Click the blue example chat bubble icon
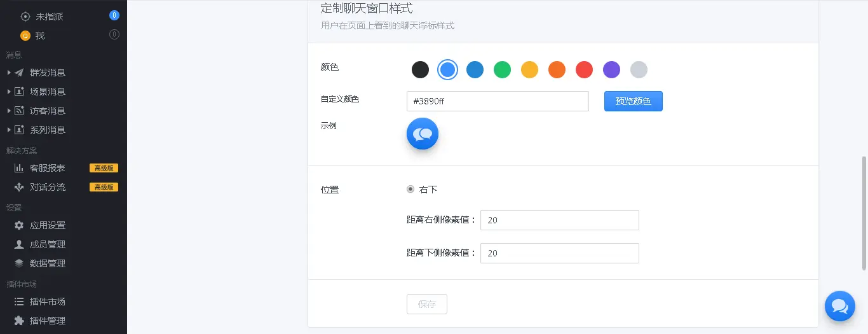The image size is (868, 334). 423,134
